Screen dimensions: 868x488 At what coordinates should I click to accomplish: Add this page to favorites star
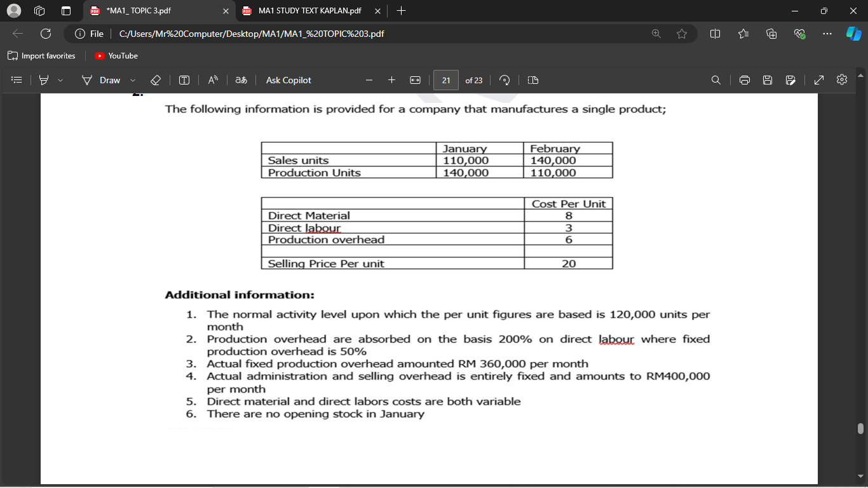682,34
